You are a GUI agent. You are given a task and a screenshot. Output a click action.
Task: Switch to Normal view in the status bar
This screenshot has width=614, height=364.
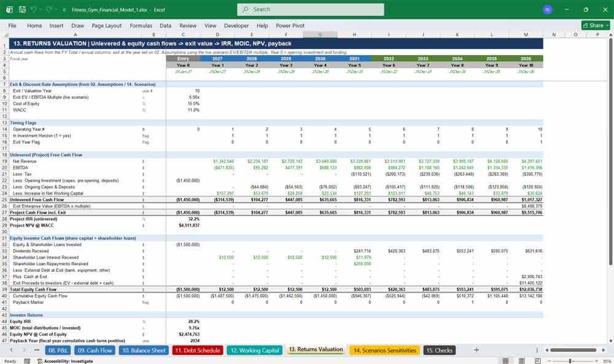click(505, 361)
